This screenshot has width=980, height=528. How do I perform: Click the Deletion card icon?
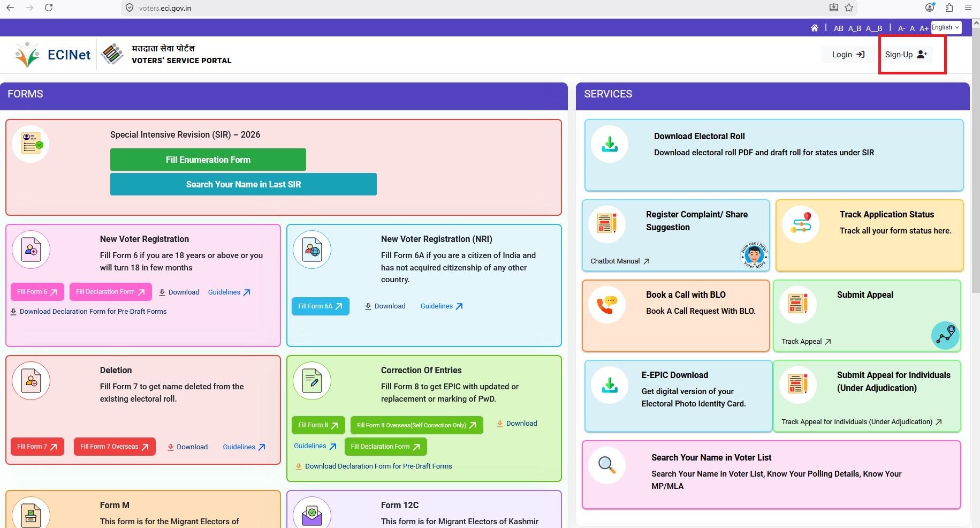(31, 381)
